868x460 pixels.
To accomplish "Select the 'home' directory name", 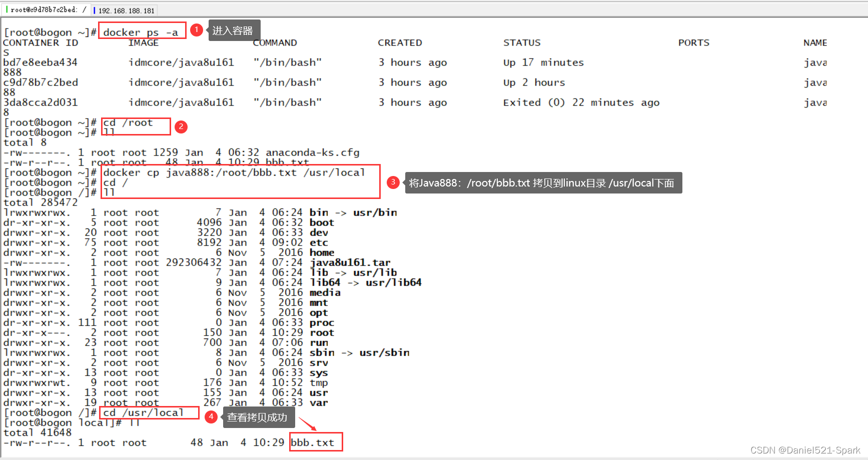I will point(322,252).
